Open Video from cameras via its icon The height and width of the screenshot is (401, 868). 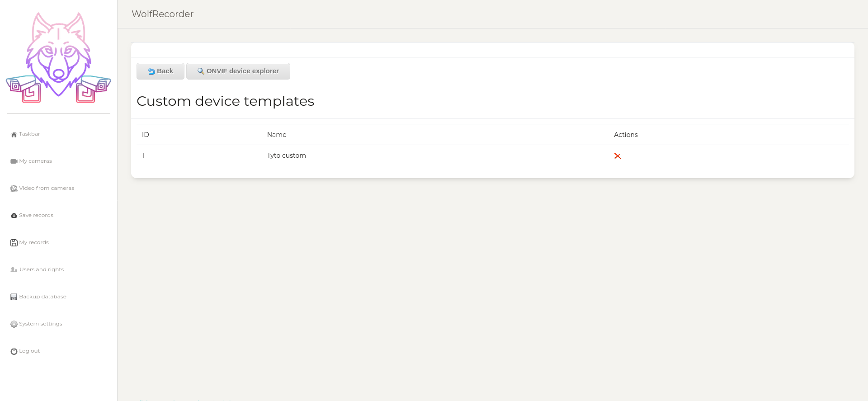(x=14, y=189)
